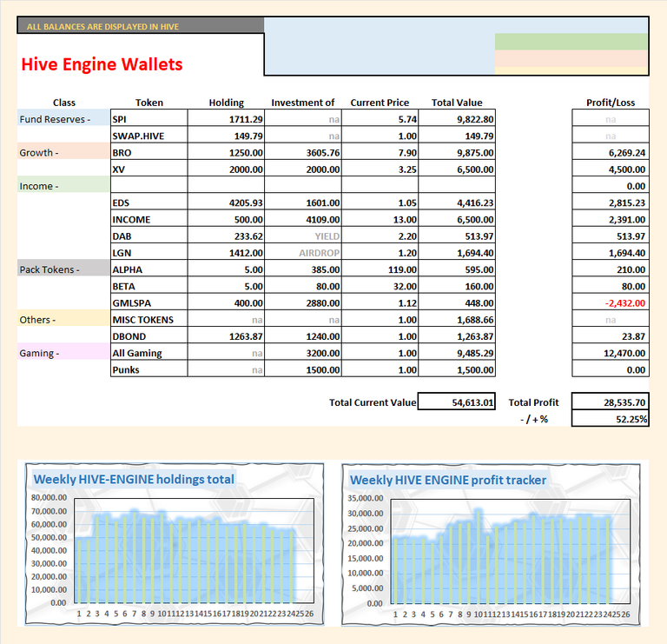Image resolution: width=667 pixels, height=644 pixels.
Task: Select the Total Profit cell 28,535.70
Action: tap(611, 401)
